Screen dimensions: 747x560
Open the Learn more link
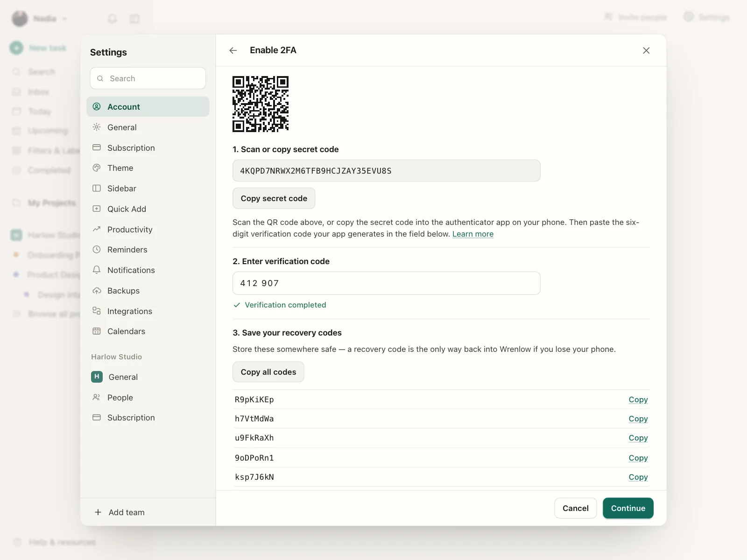(x=473, y=234)
